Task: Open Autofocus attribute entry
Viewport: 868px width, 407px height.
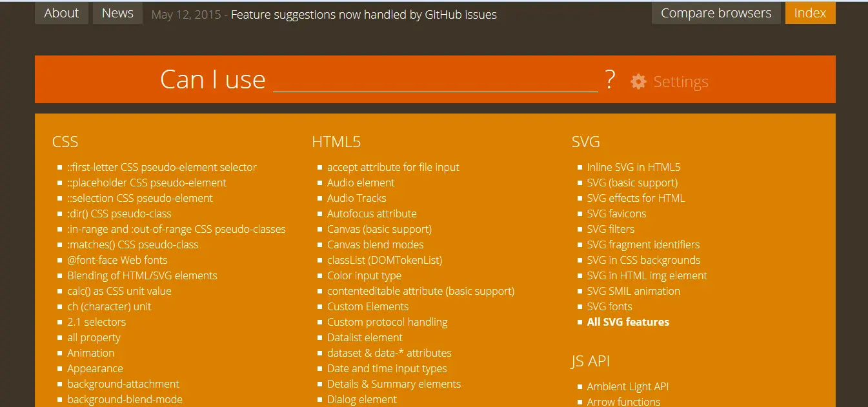Action: [372, 213]
